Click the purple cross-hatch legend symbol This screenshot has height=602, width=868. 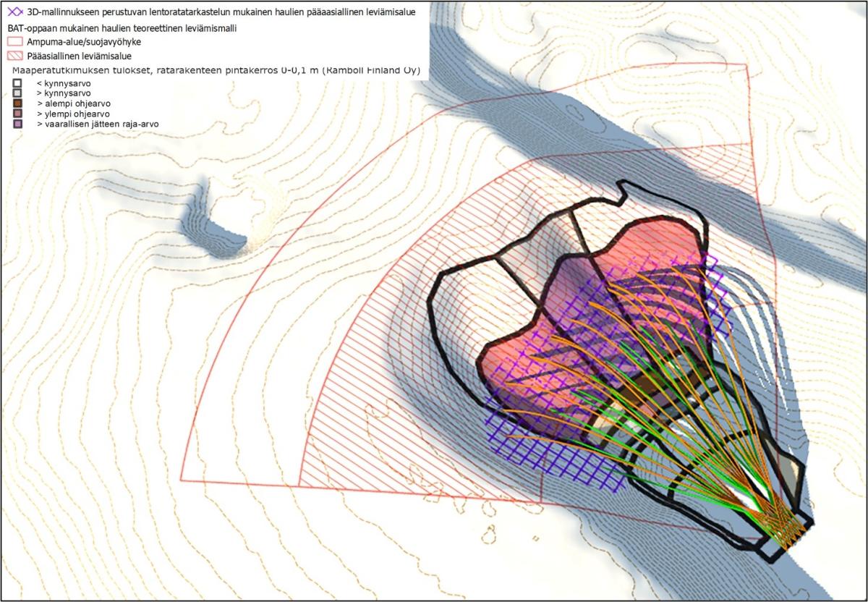point(15,12)
